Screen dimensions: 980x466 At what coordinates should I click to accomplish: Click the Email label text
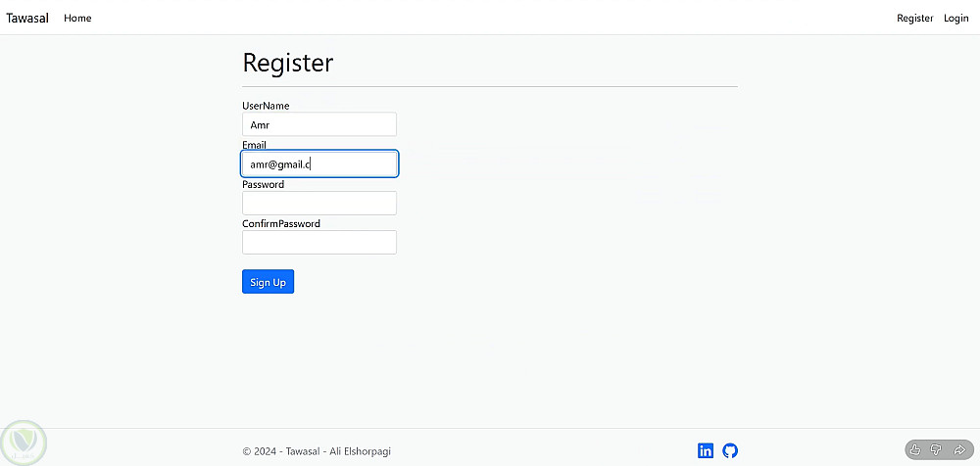(254, 145)
